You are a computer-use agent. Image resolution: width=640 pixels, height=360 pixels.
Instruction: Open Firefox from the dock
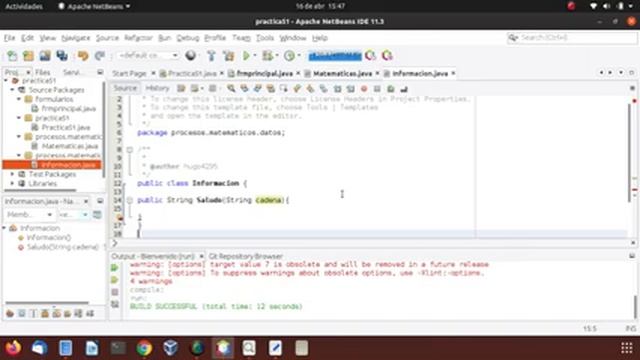tap(13, 348)
